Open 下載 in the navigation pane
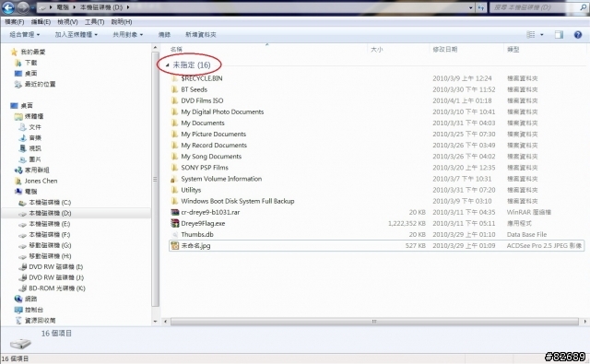The height and width of the screenshot is (364, 590). tap(30, 63)
